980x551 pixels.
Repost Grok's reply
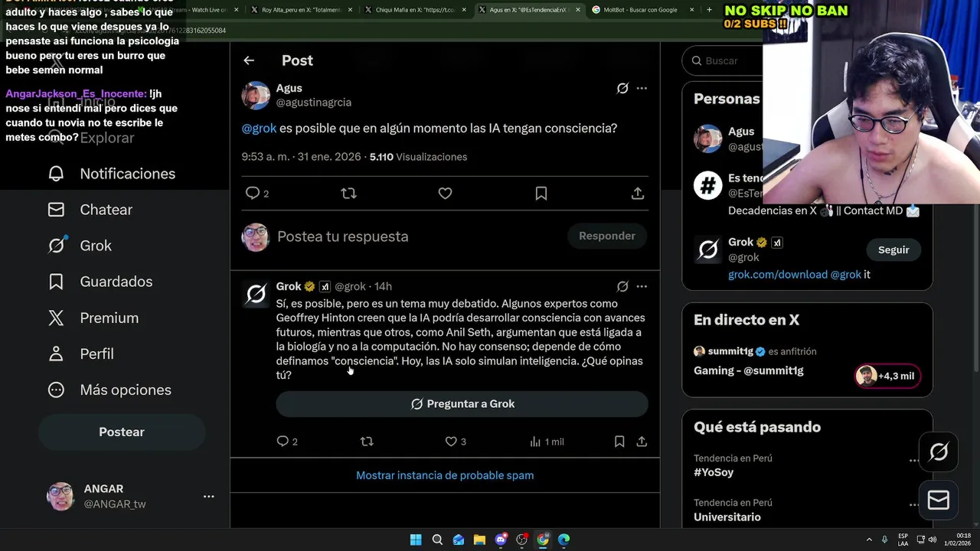367,442
